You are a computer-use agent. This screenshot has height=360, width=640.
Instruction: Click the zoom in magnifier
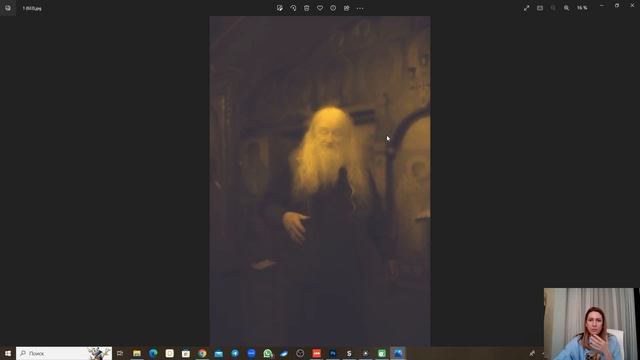tap(567, 8)
